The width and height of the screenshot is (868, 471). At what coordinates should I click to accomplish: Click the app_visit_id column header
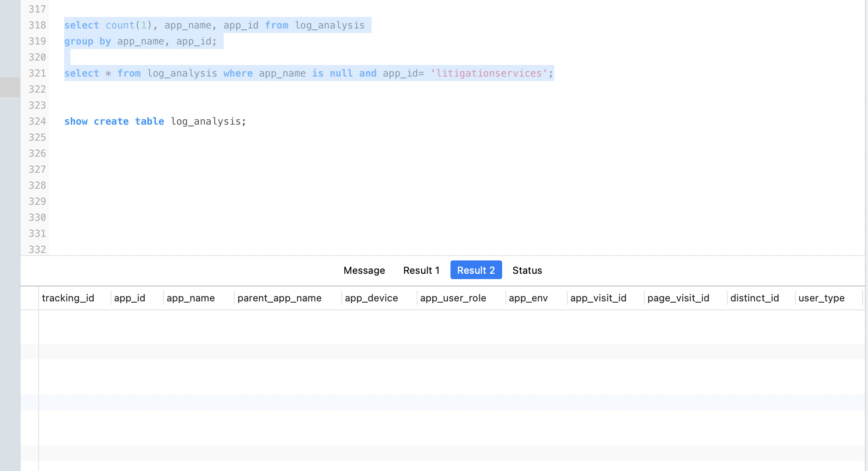[x=598, y=298]
